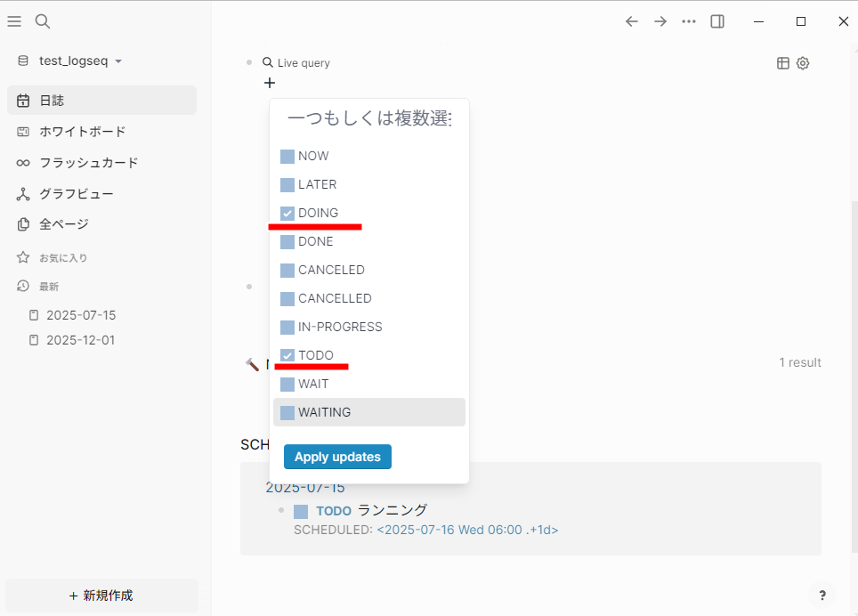Go back with the left arrow

631,21
